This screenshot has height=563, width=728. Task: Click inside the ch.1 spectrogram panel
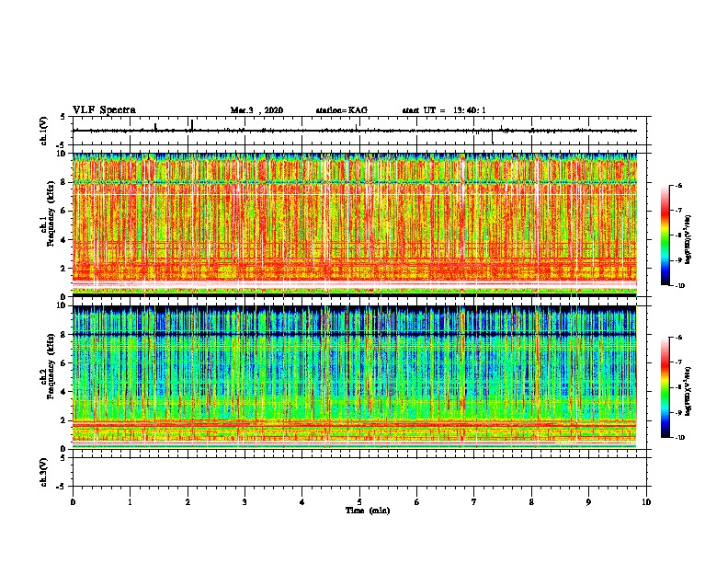click(x=359, y=224)
